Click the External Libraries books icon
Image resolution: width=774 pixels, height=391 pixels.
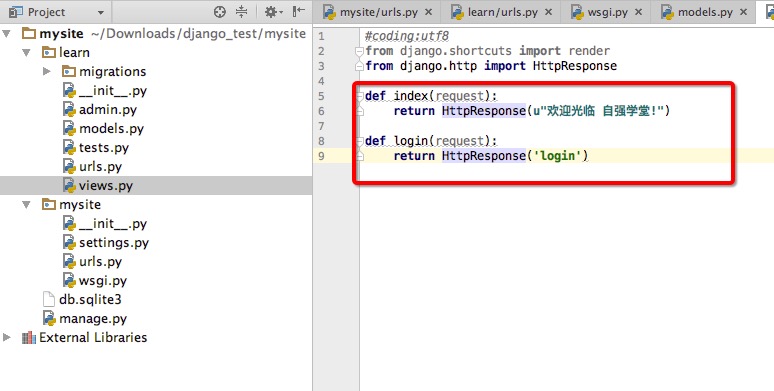29,338
